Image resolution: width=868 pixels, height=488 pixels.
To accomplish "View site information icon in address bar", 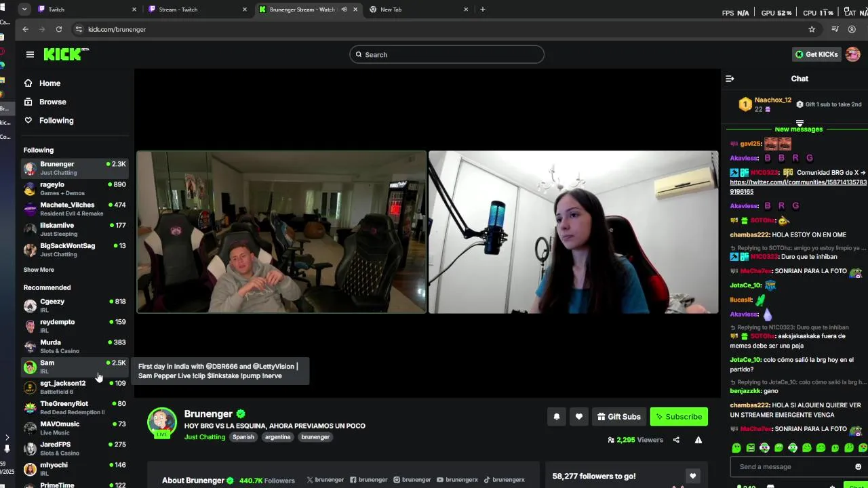I will pyautogui.click(x=79, y=29).
